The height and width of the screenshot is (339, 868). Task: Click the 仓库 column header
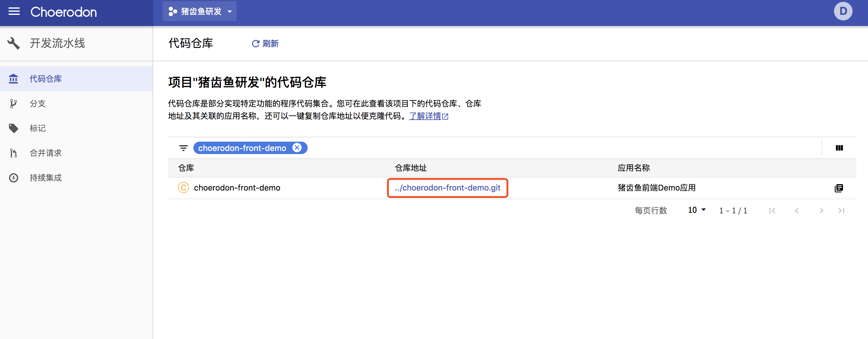click(186, 168)
